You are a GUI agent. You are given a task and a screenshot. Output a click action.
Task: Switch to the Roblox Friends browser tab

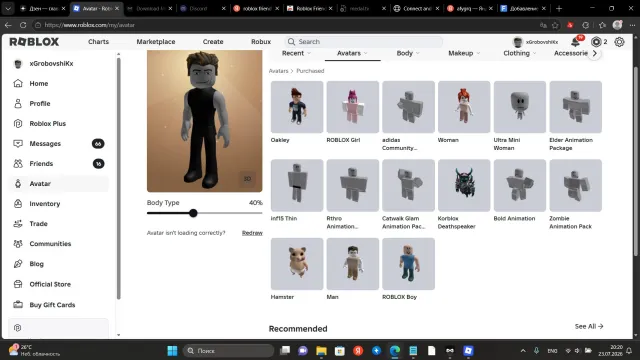pyautogui.click(x=310, y=8)
